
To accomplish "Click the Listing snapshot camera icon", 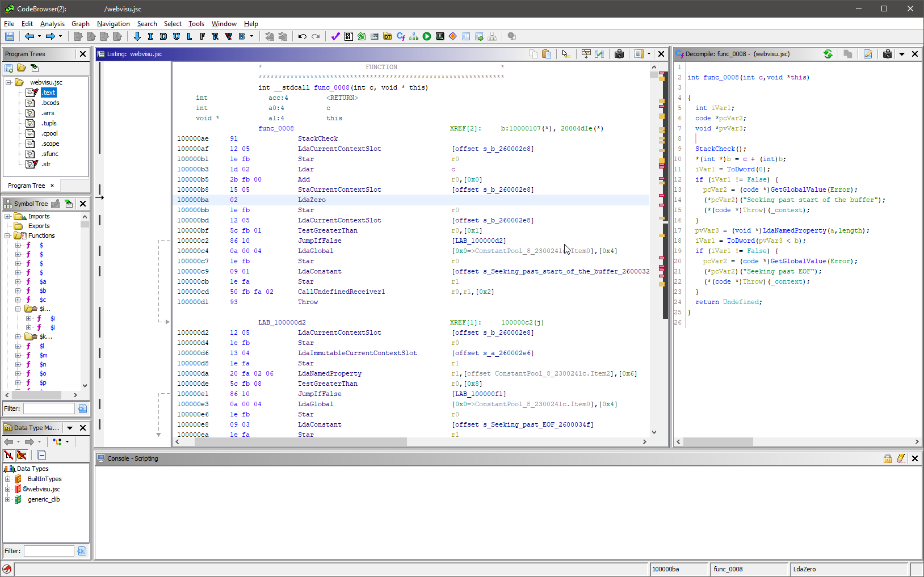I will pos(619,54).
